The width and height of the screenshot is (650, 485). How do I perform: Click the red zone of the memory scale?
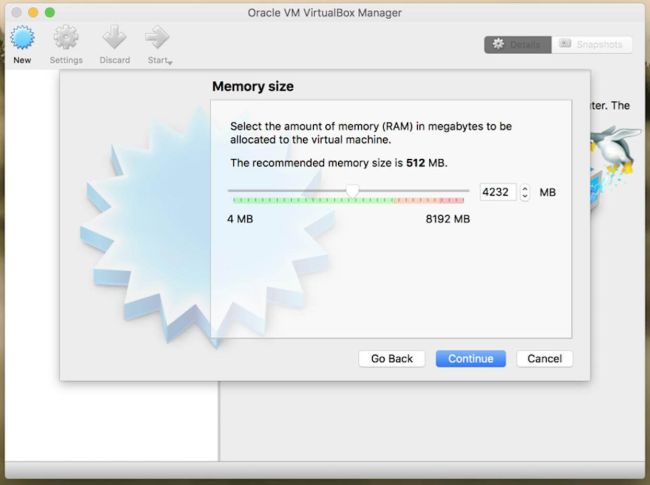pyautogui.click(x=452, y=201)
